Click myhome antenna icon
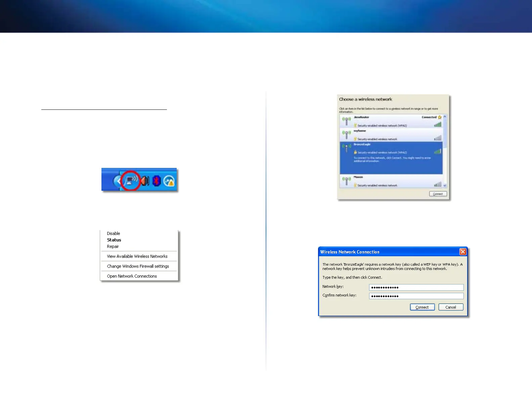Viewport: 532px width, 411px height. pos(346,134)
